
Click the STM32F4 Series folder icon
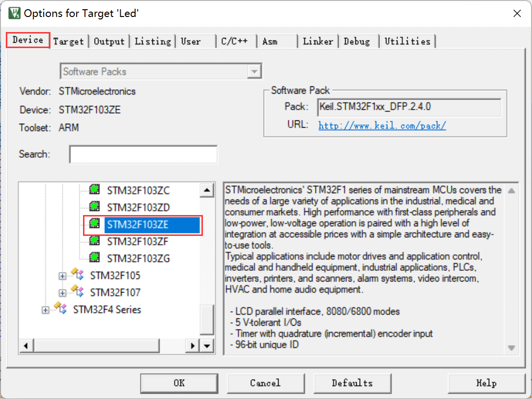pos(61,309)
